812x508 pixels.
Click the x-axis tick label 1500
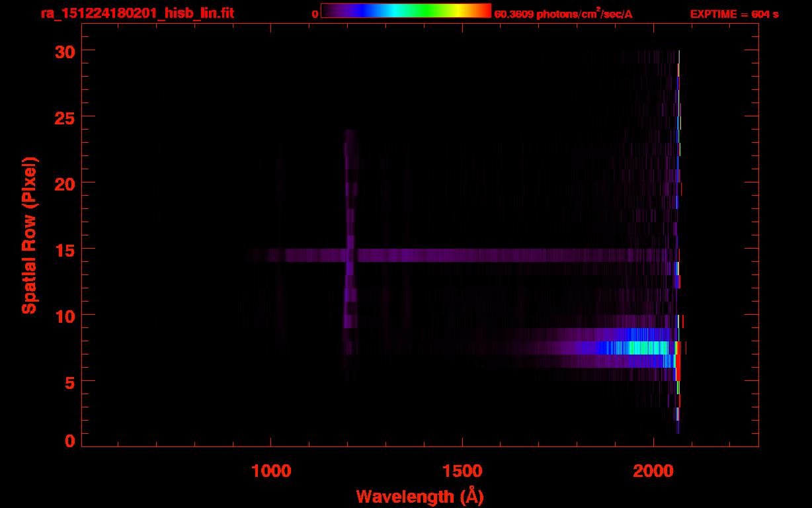462,471
